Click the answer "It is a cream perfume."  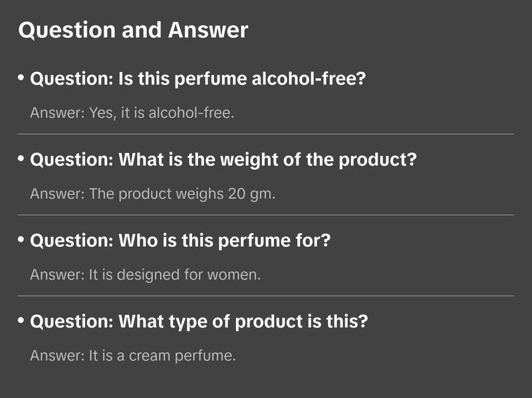click(x=133, y=355)
